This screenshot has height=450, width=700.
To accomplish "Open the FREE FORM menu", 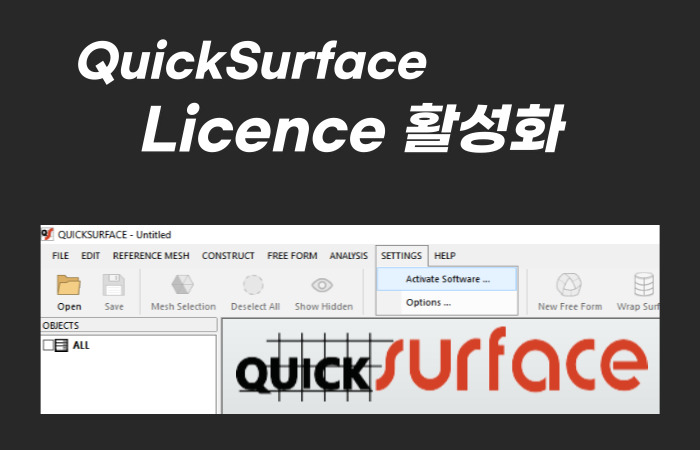I will click(292, 256).
